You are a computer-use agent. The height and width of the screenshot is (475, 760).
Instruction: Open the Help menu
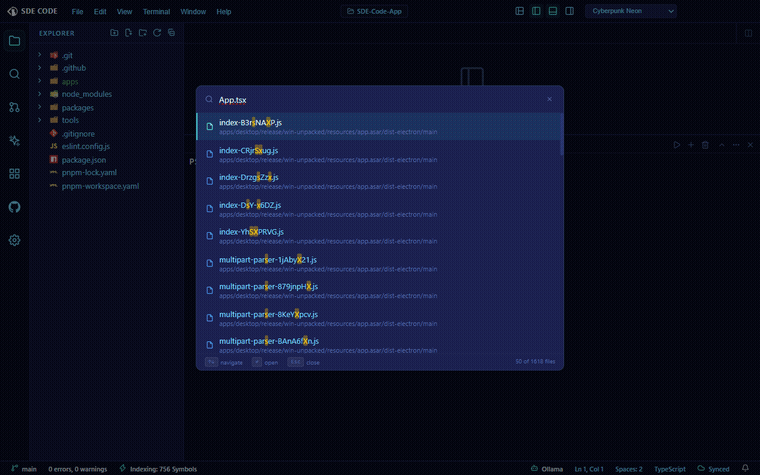tap(223, 11)
